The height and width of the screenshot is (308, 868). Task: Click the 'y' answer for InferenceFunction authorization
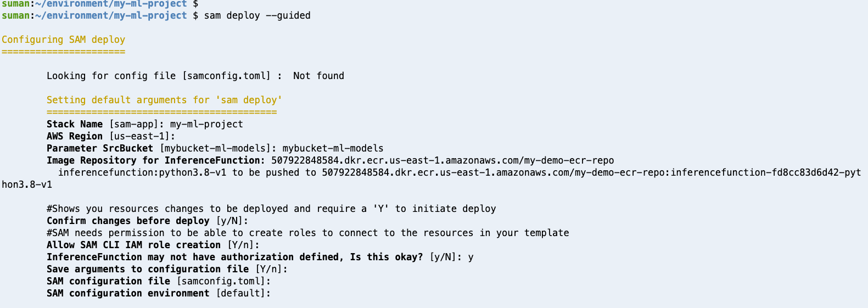471,257
